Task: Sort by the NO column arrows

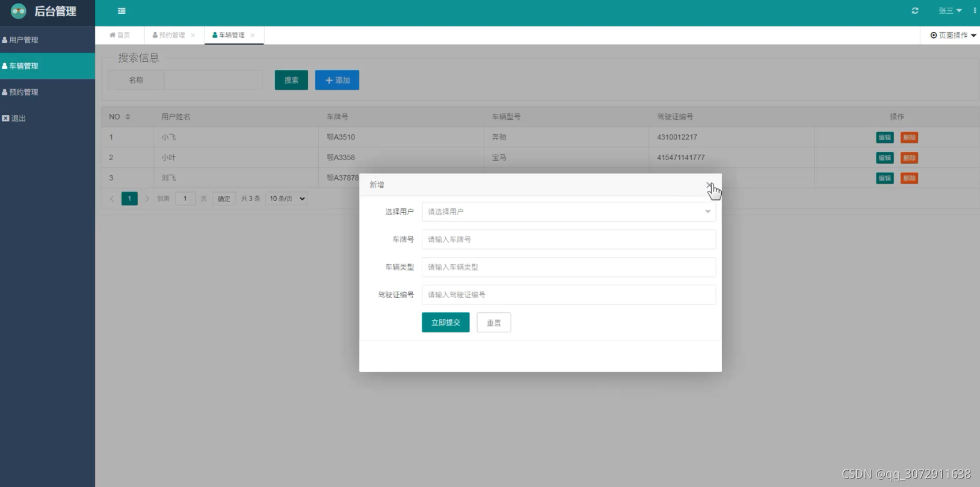Action: coord(128,117)
